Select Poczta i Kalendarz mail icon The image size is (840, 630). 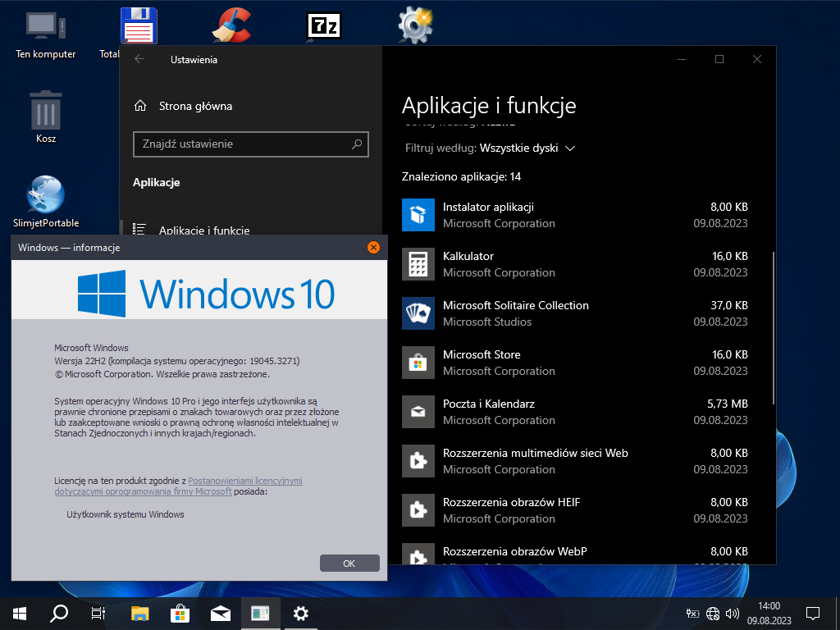point(418,412)
